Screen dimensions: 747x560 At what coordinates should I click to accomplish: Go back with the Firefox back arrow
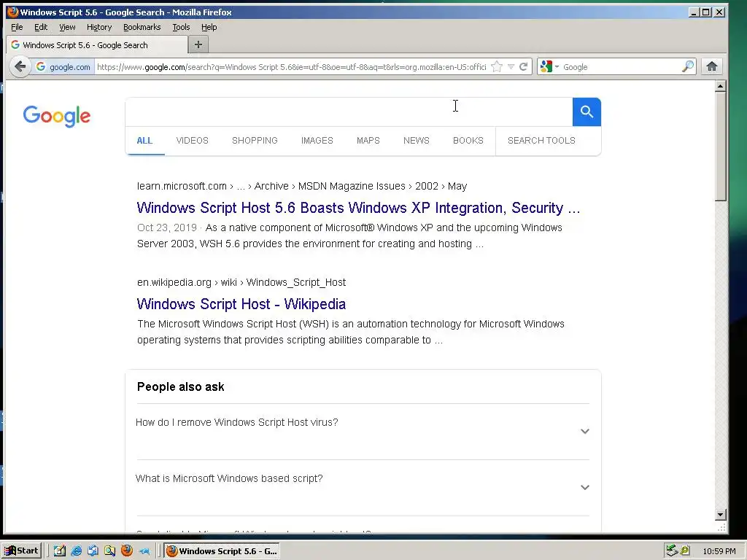(20, 66)
